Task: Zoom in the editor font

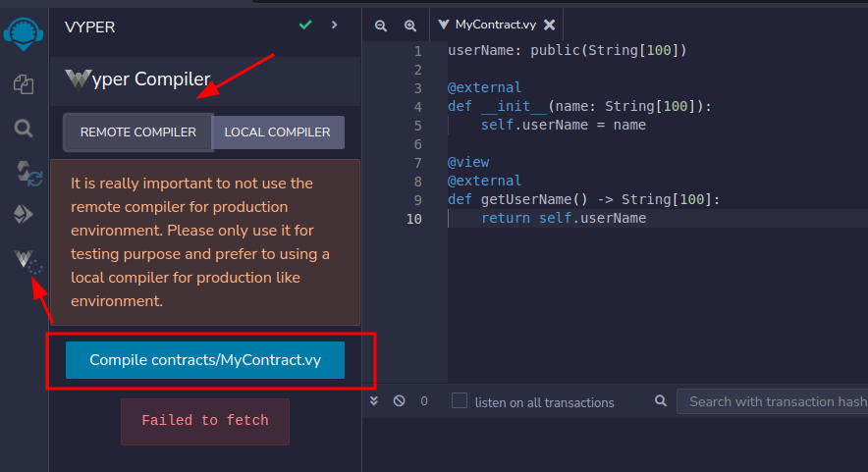Action: coord(410,26)
